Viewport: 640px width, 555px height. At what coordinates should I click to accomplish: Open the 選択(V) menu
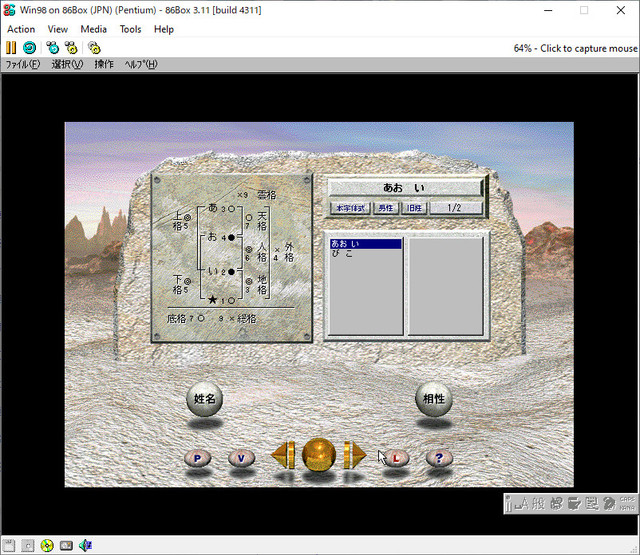pos(67,64)
